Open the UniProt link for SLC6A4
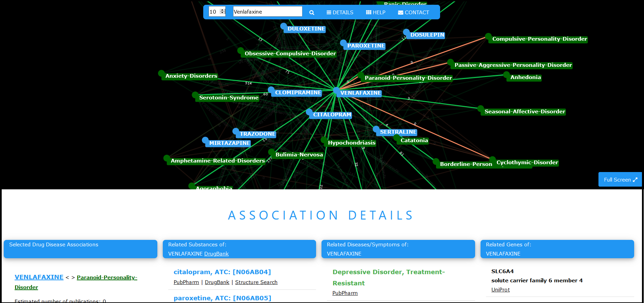 (500, 290)
